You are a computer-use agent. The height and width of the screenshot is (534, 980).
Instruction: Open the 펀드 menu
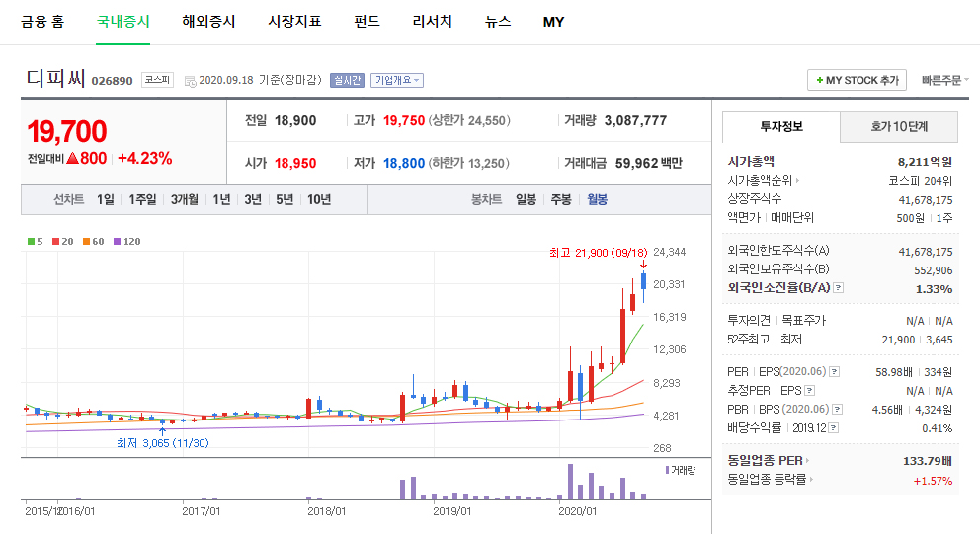pos(367,22)
